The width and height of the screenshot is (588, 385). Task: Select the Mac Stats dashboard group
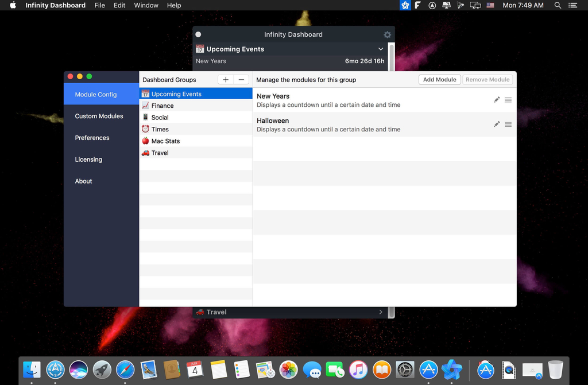point(165,141)
